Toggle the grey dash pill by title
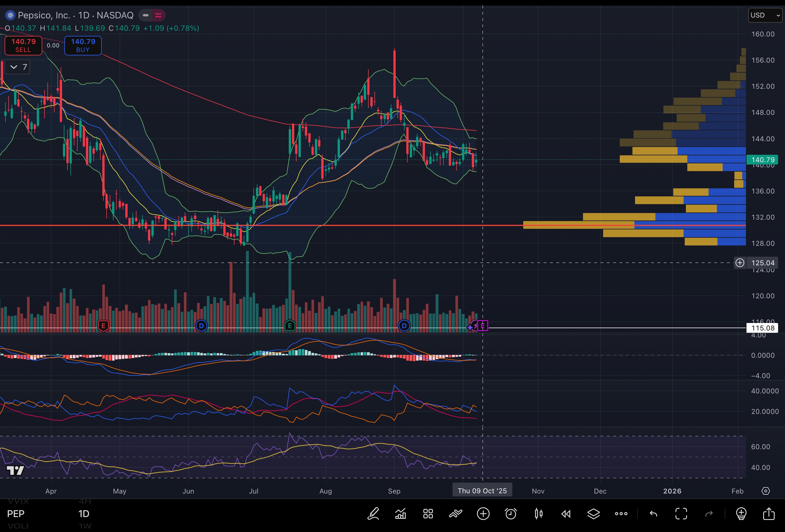 click(146, 15)
